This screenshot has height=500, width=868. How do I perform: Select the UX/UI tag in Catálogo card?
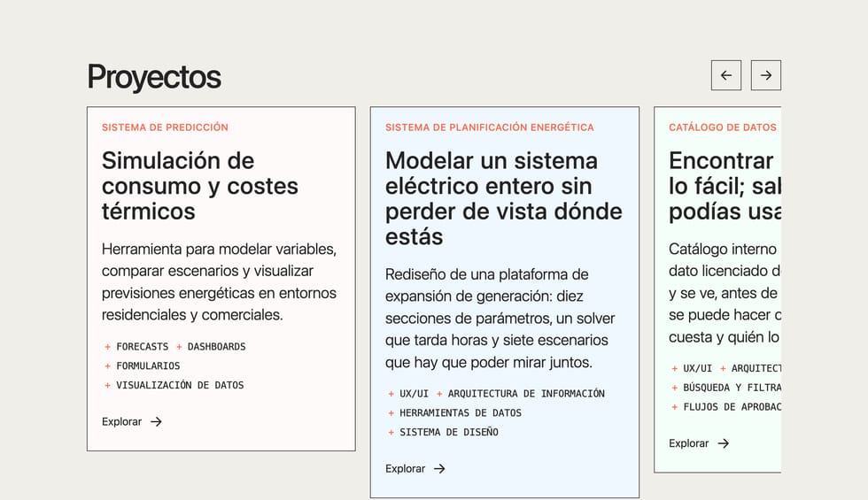[692, 368]
